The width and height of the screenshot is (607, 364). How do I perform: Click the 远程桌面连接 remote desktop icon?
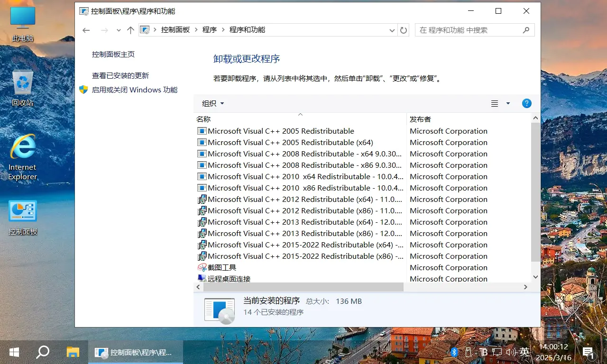[202, 278]
